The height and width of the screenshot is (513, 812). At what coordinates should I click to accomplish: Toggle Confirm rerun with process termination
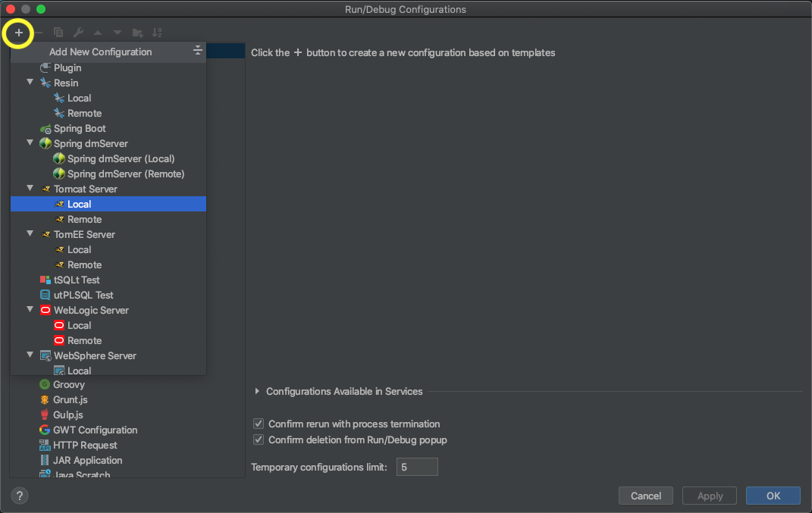(x=258, y=424)
